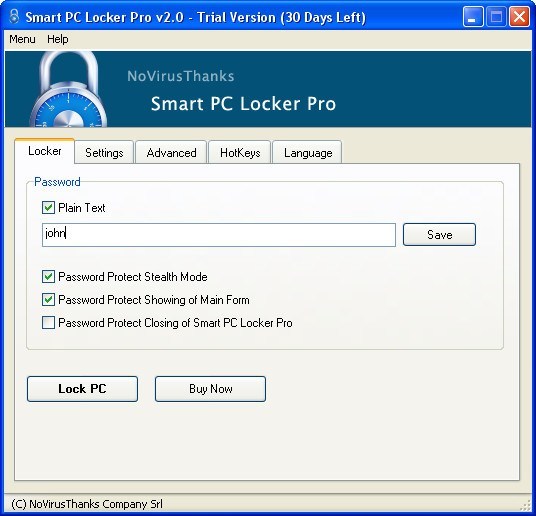Click the NoVirusThanks Company Srl status text
Viewport: 536px width, 516px height.
point(87,504)
